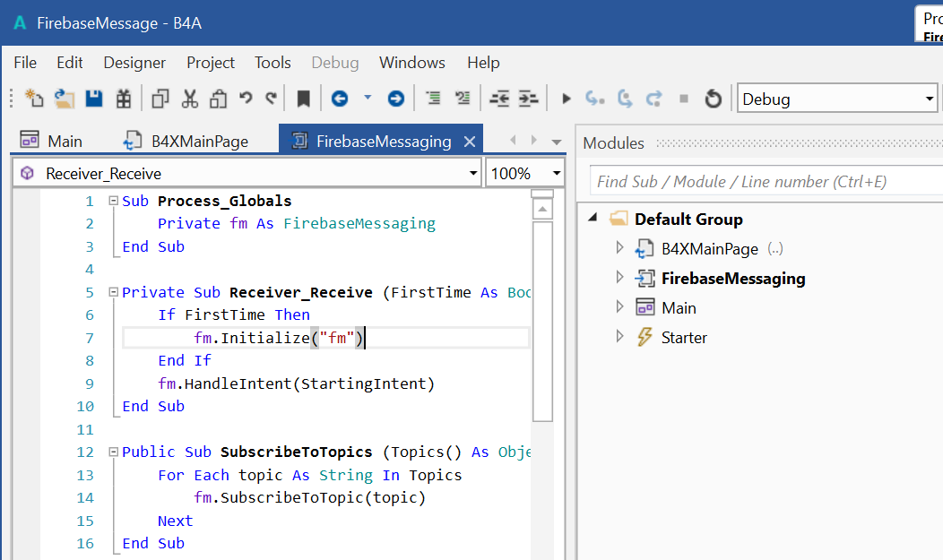Click the Restart circular arrow icon
The width and height of the screenshot is (943, 560).
point(714,99)
